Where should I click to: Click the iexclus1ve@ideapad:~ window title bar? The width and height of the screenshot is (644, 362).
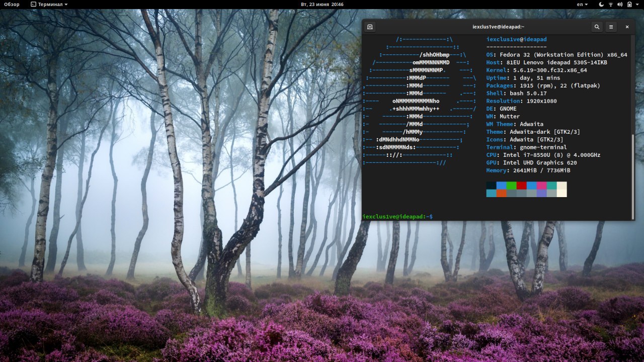coord(498,27)
